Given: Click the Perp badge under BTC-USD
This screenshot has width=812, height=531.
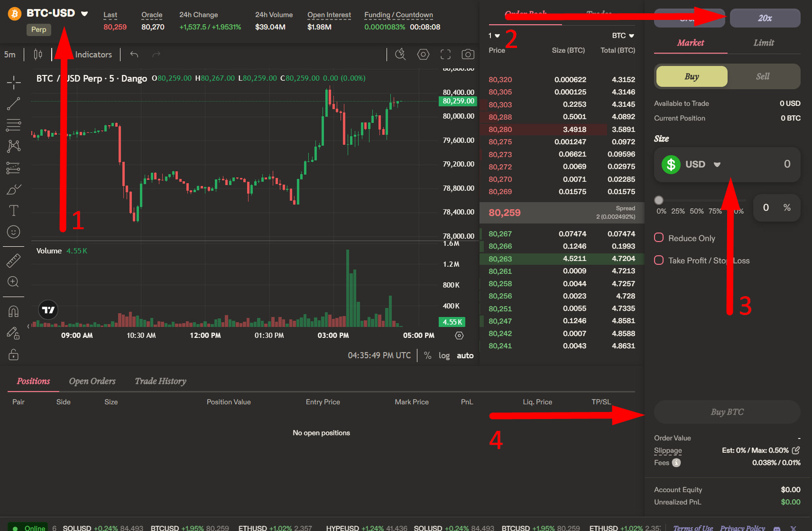Looking at the screenshot, I should point(39,29).
